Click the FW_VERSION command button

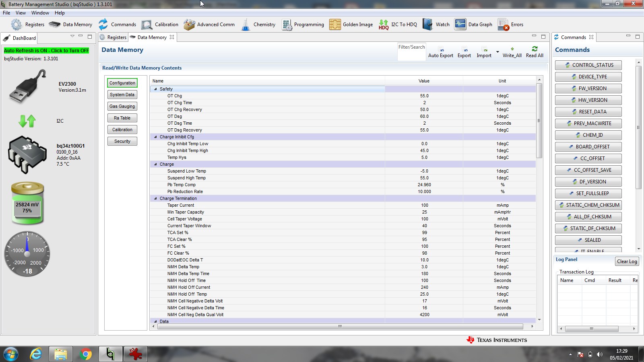tap(588, 88)
